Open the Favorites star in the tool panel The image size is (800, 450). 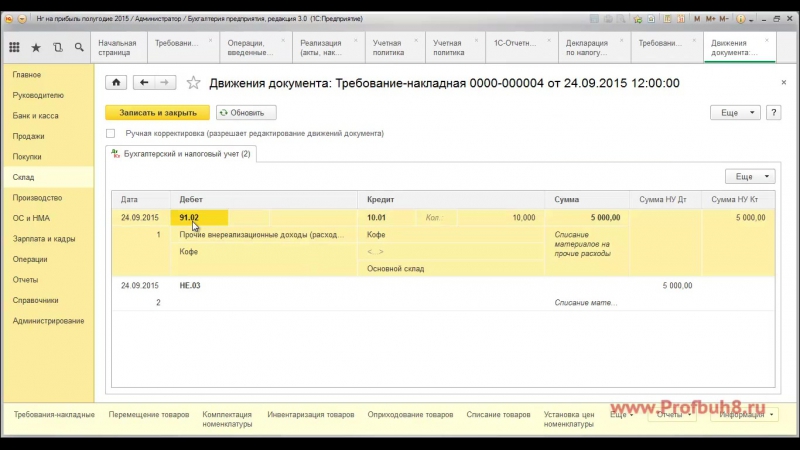[36, 47]
